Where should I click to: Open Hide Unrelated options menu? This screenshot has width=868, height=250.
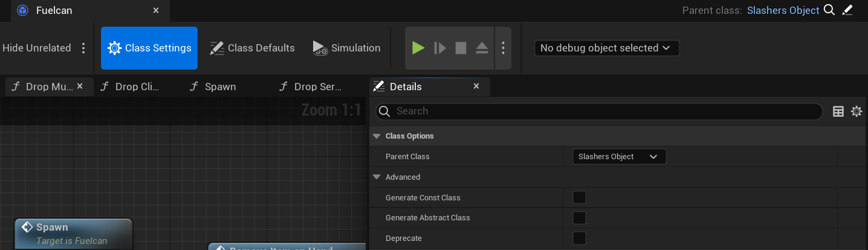[83, 48]
